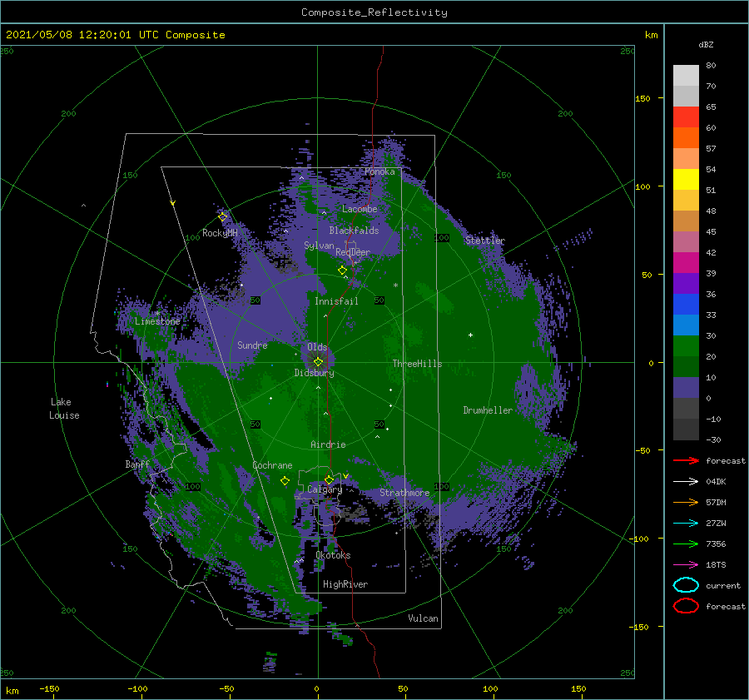Image resolution: width=749 pixels, height=700 pixels.
Task: Click the RockyMH label
Action: pos(220,233)
